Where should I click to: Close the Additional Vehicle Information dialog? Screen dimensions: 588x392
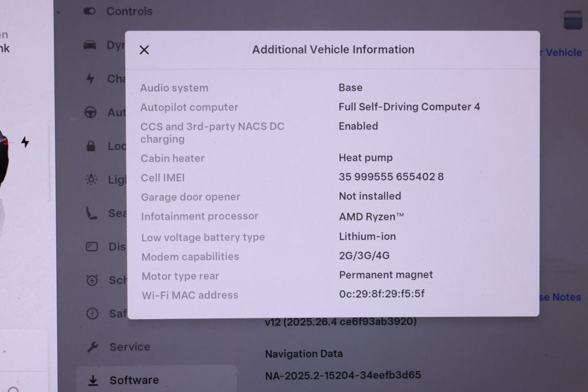pos(144,50)
